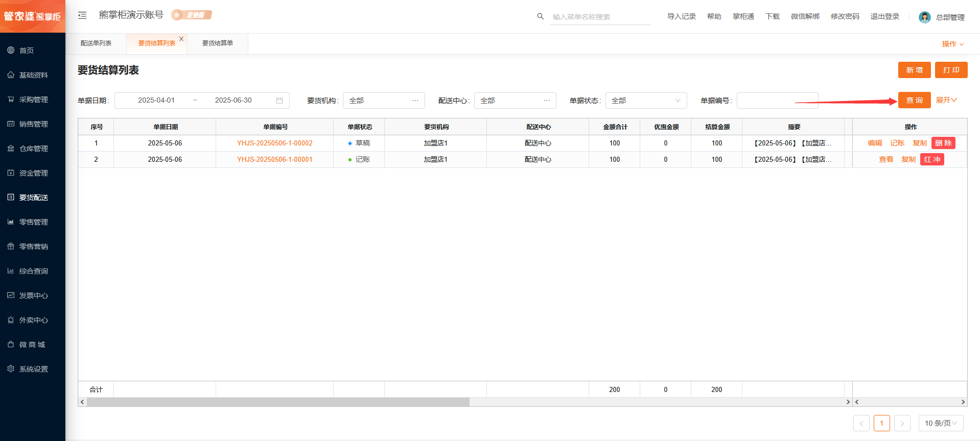Click the 总部管理 user avatar
This screenshot has height=441, width=980.
coord(924,17)
